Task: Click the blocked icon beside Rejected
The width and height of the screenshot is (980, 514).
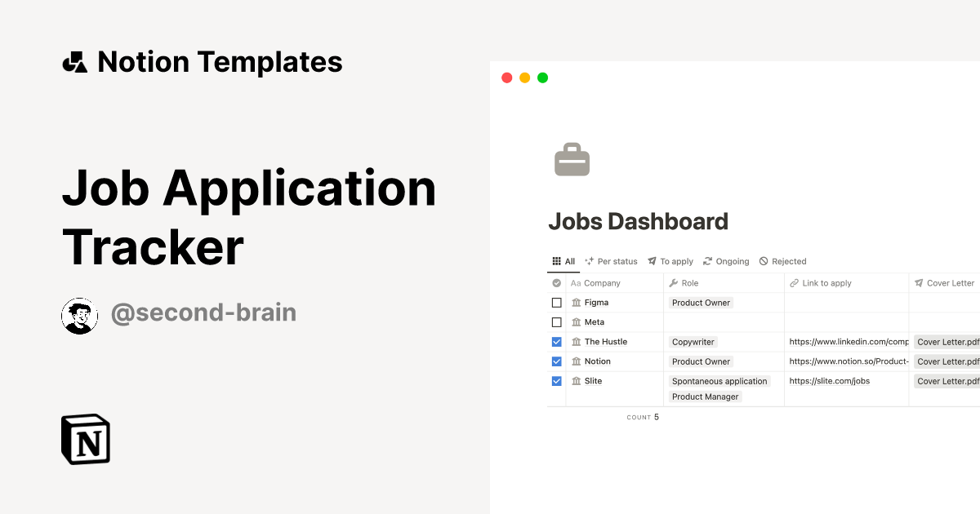Action: tap(764, 261)
